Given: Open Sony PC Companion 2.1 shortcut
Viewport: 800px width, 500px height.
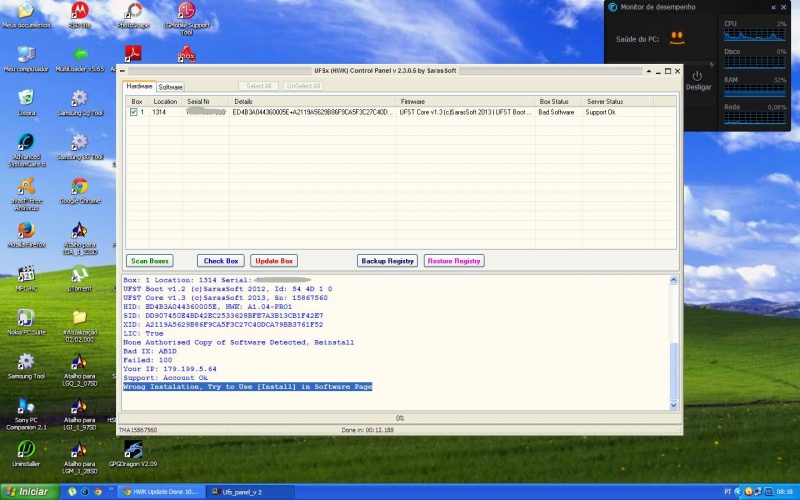Looking at the screenshot, I should [26, 413].
